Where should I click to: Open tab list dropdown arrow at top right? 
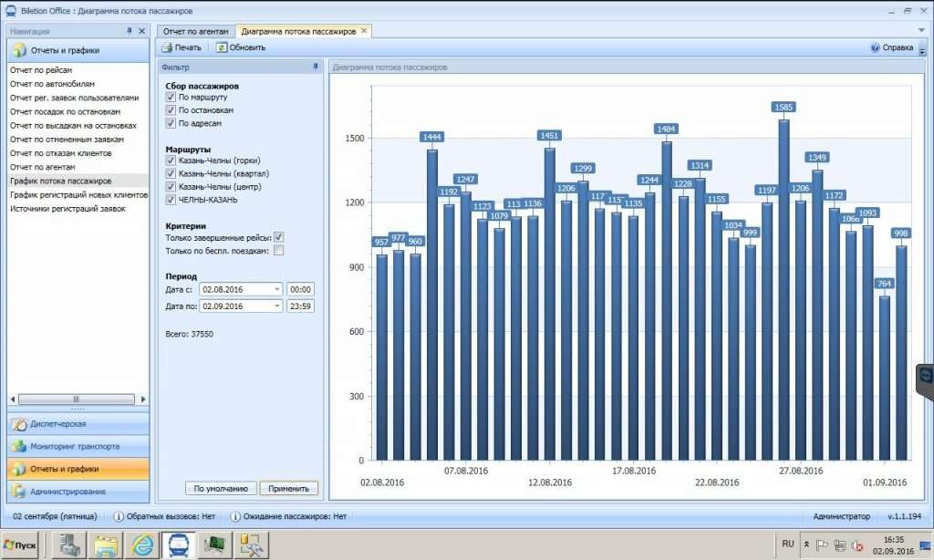click(921, 30)
